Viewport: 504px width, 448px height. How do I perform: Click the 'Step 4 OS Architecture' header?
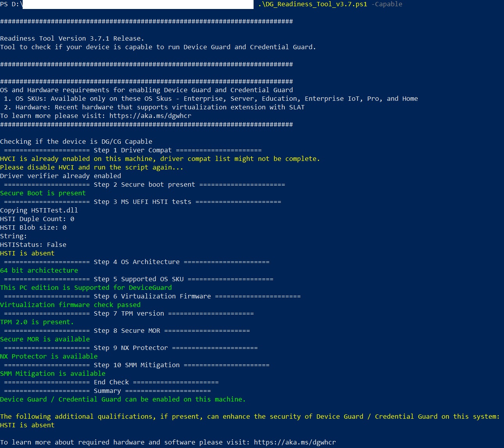tap(137, 262)
